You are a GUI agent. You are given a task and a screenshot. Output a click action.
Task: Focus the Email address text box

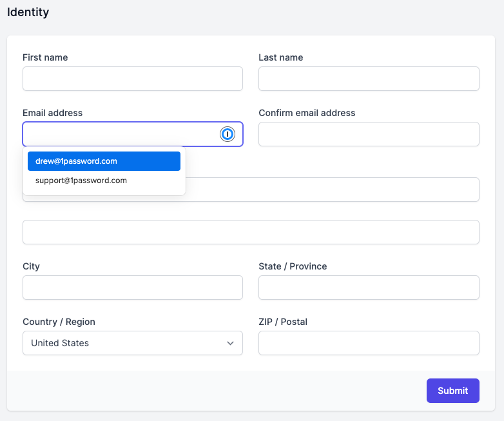[x=119, y=134]
